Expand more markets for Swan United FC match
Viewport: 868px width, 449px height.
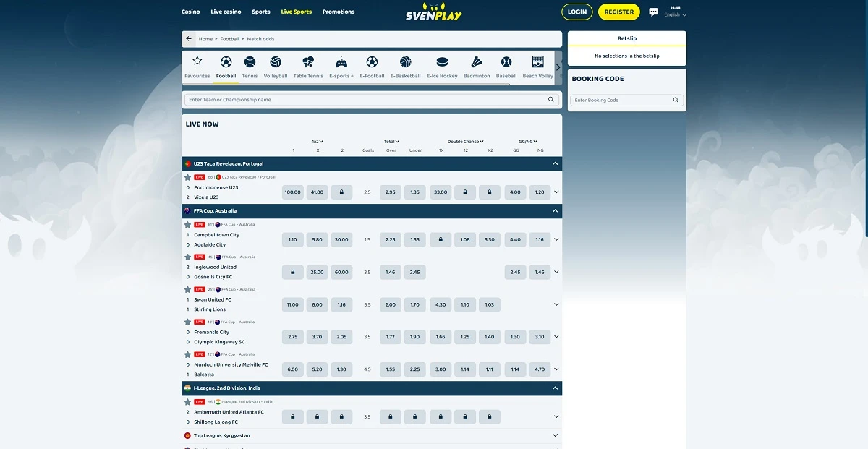[556, 305]
